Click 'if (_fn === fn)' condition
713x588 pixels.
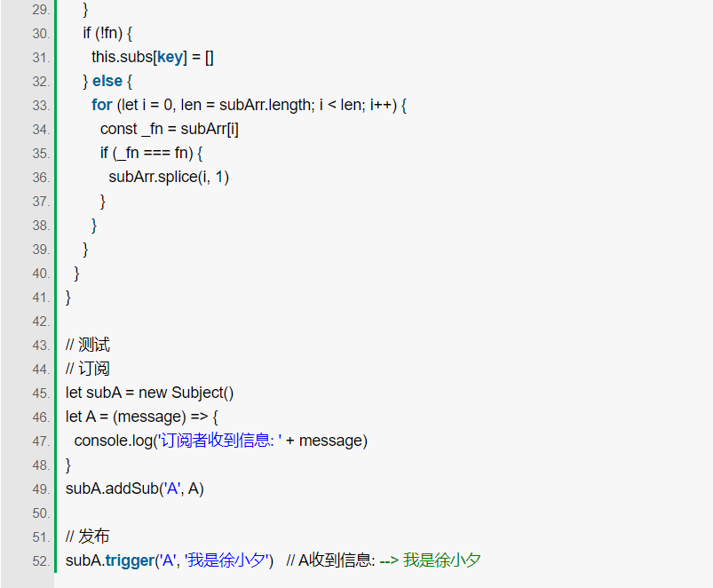pyautogui.click(x=152, y=153)
